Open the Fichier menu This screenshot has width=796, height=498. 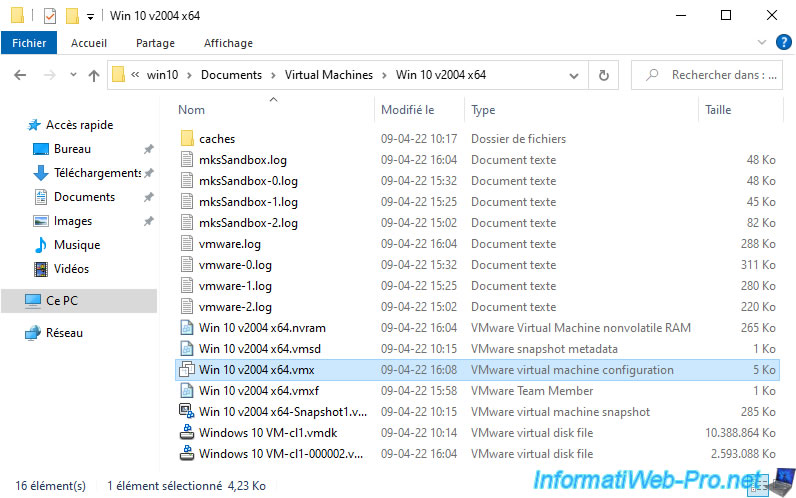coord(29,43)
